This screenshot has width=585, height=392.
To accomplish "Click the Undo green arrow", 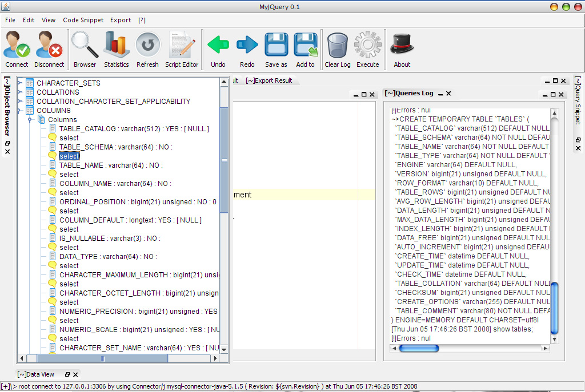I will pos(218,46).
